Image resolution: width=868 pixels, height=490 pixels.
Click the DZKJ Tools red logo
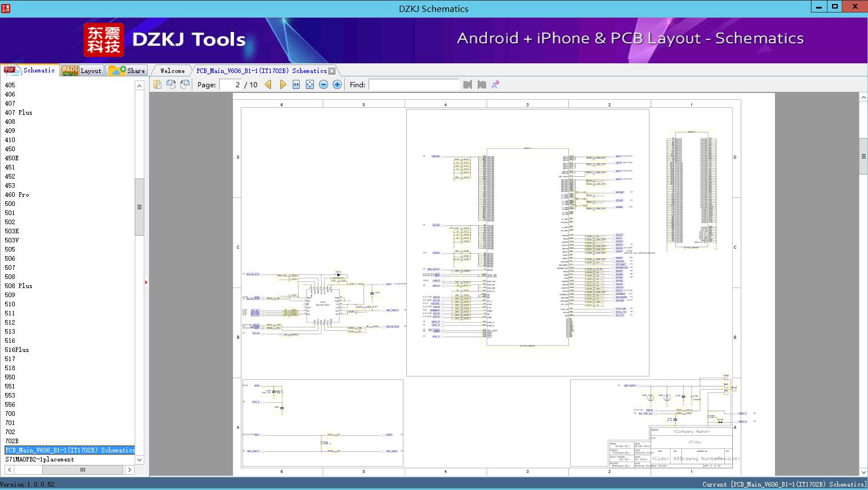(103, 40)
